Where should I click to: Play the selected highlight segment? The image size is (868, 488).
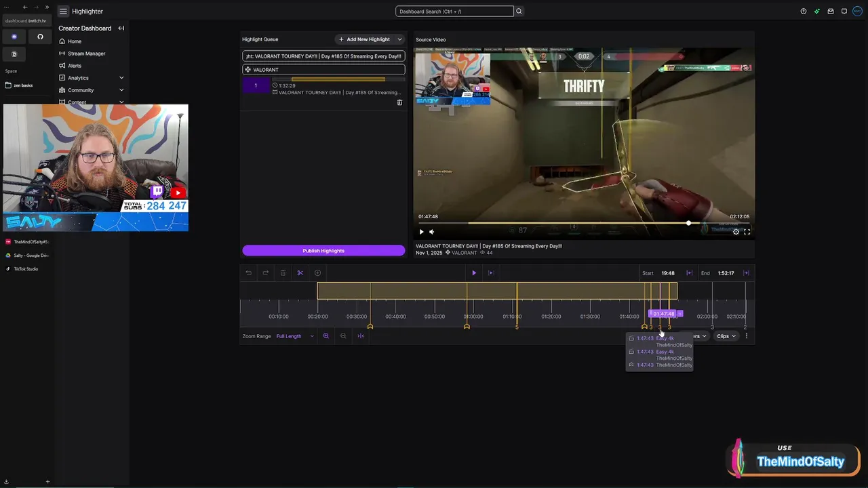[x=474, y=273]
